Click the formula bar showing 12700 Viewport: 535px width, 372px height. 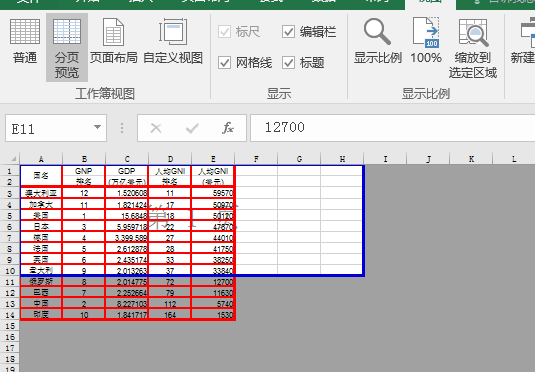coord(392,128)
